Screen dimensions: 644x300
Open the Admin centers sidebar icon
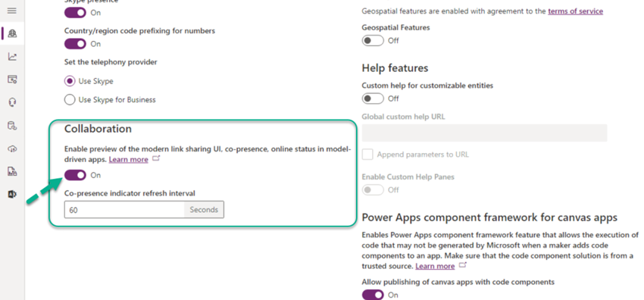pos(12,195)
